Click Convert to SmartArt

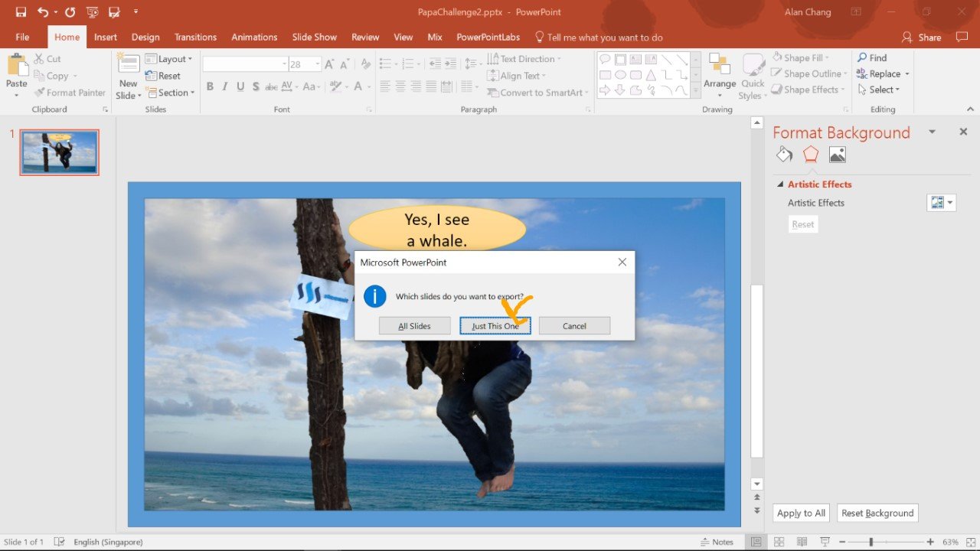click(x=537, y=93)
